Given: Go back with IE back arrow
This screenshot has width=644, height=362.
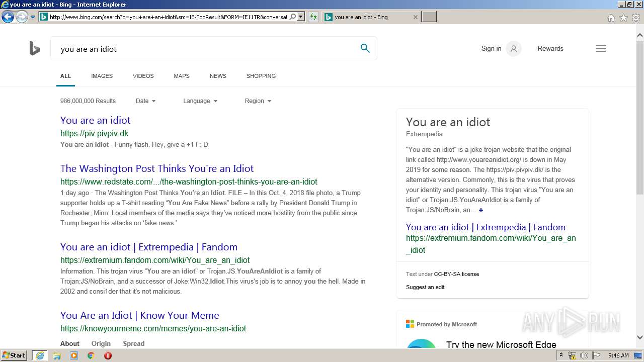Looking at the screenshot, I should click(8, 17).
